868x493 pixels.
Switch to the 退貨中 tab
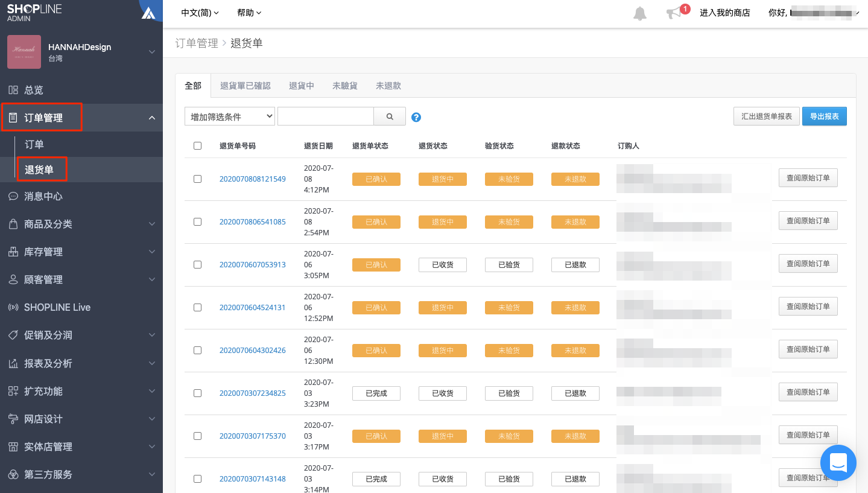[302, 86]
